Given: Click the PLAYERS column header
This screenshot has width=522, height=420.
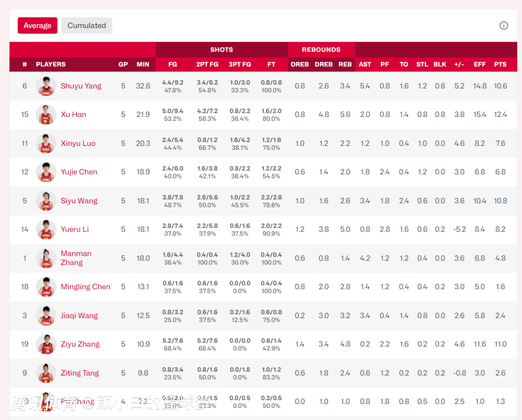Looking at the screenshot, I should point(51,64).
